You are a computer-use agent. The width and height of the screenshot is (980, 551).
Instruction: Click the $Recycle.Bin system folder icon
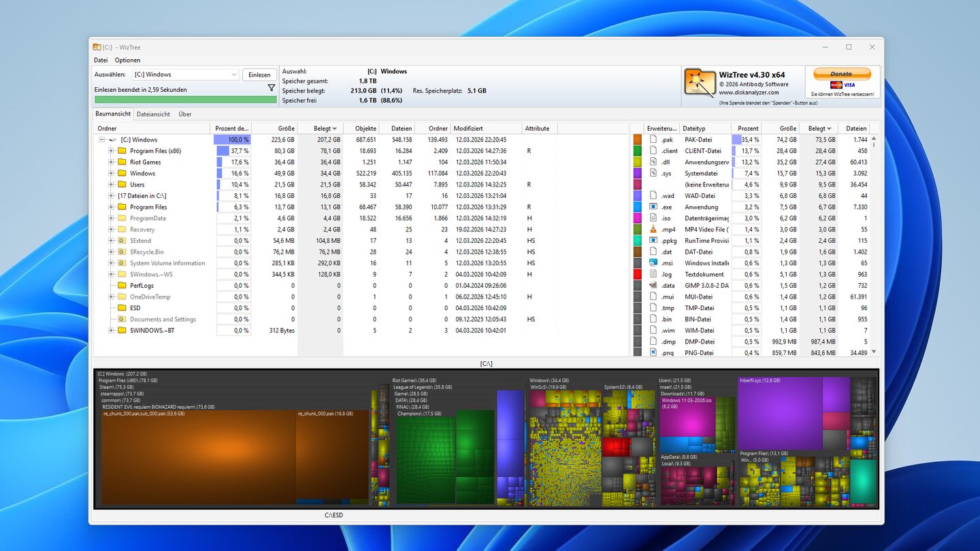click(x=122, y=252)
